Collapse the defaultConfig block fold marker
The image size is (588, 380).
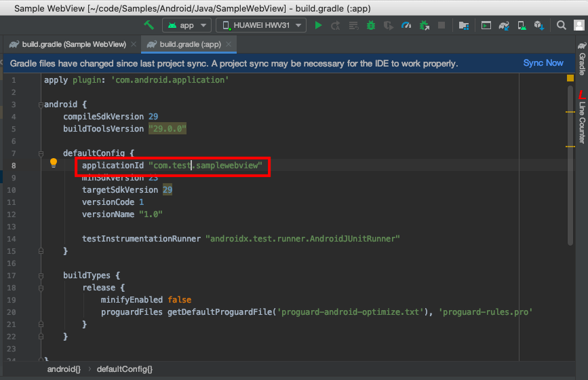tap(41, 153)
